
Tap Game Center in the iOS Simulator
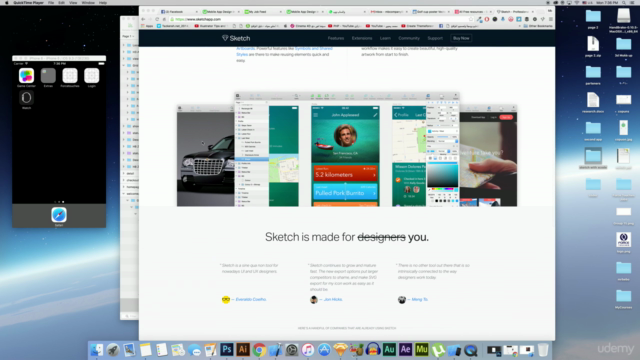point(26,76)
